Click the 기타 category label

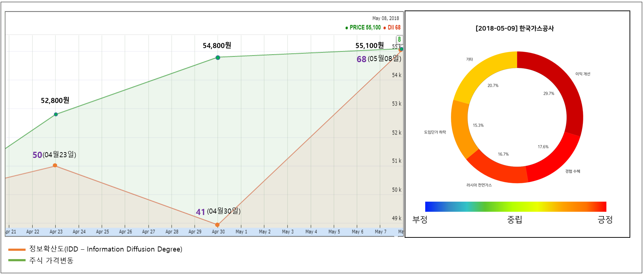coord(469,59)
